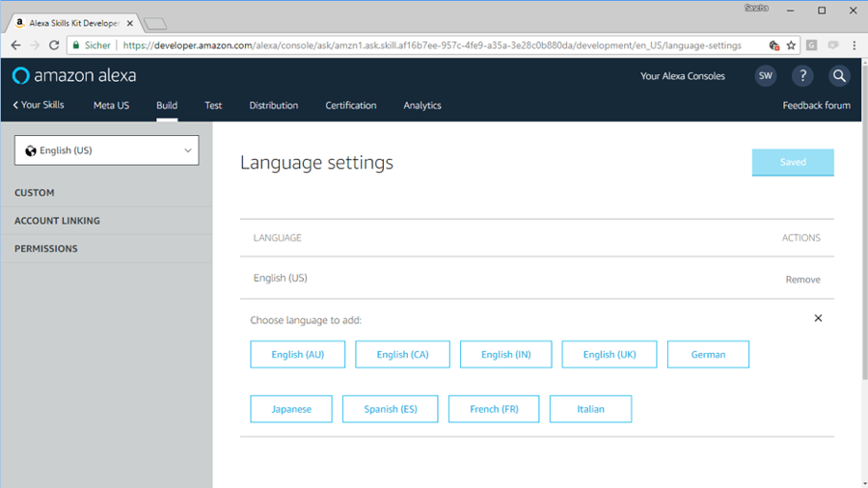Switch to the Build tab
The height and width of the screenshot is (488, 868).
point(167,105)
